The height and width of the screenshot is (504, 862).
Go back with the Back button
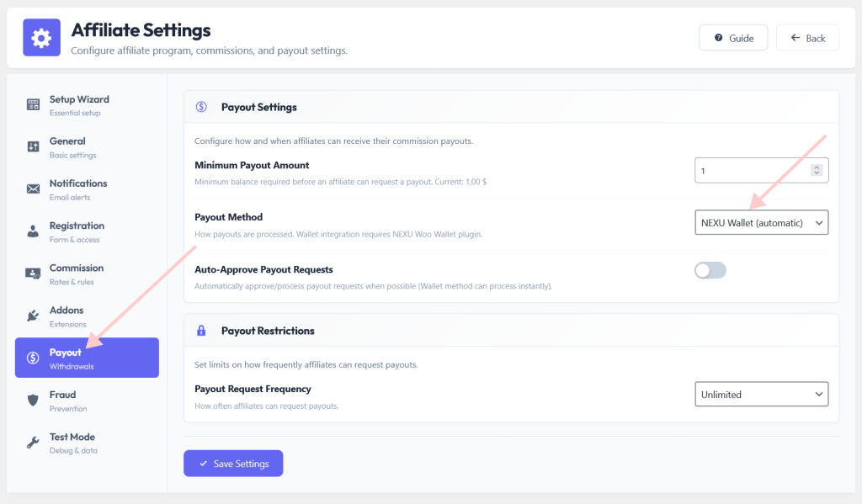tap(807, 38)
